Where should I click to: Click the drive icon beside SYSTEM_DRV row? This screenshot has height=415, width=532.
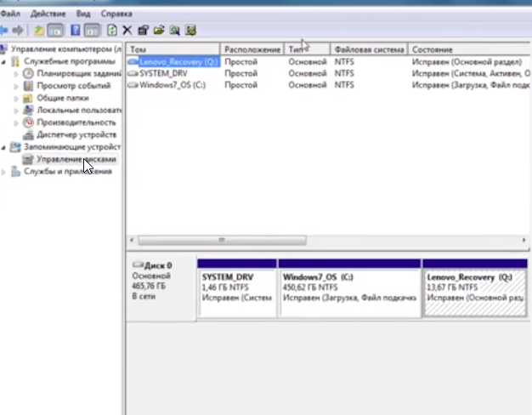click(x=133, y=73)
